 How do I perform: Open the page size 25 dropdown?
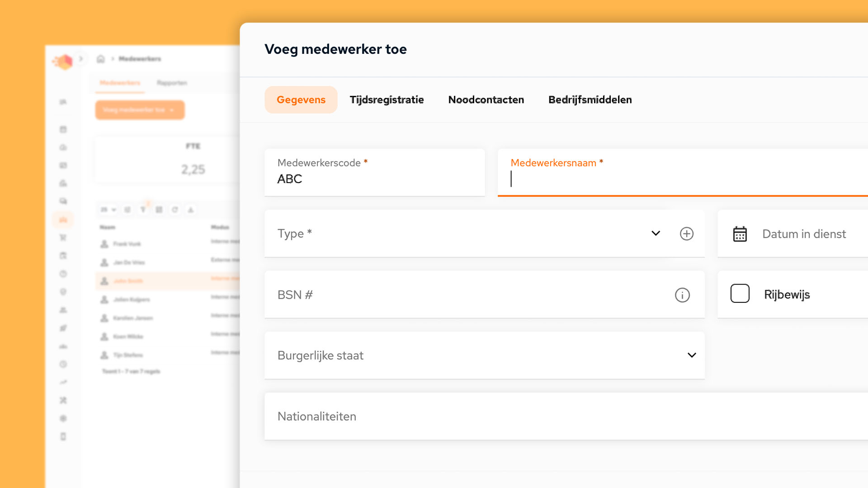[108, 210]
